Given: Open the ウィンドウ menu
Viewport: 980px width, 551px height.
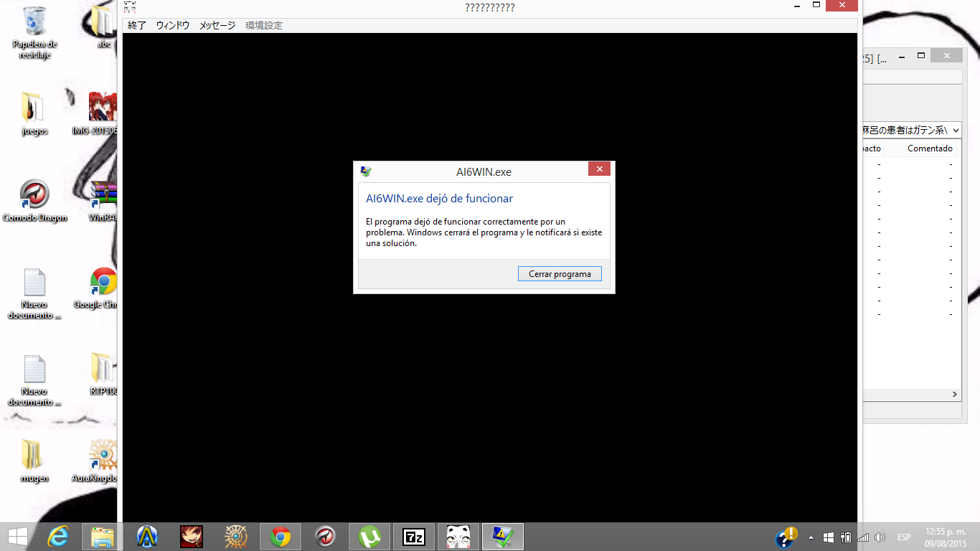Looking at the screenshot, I should tap(173, 25).
